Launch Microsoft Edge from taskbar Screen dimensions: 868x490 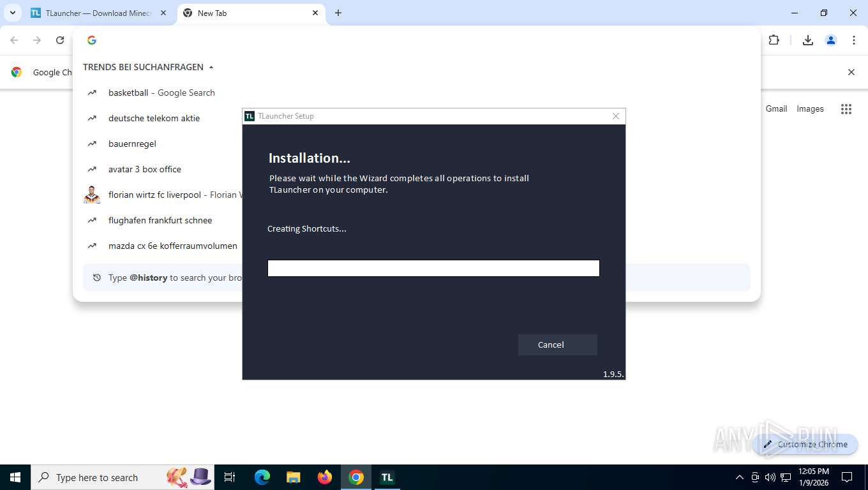click(262, 477)
